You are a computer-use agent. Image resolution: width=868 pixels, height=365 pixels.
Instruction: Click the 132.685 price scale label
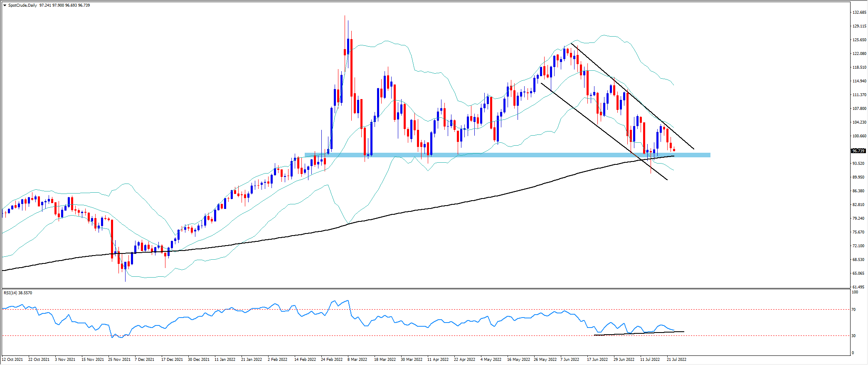pos(859,12)
